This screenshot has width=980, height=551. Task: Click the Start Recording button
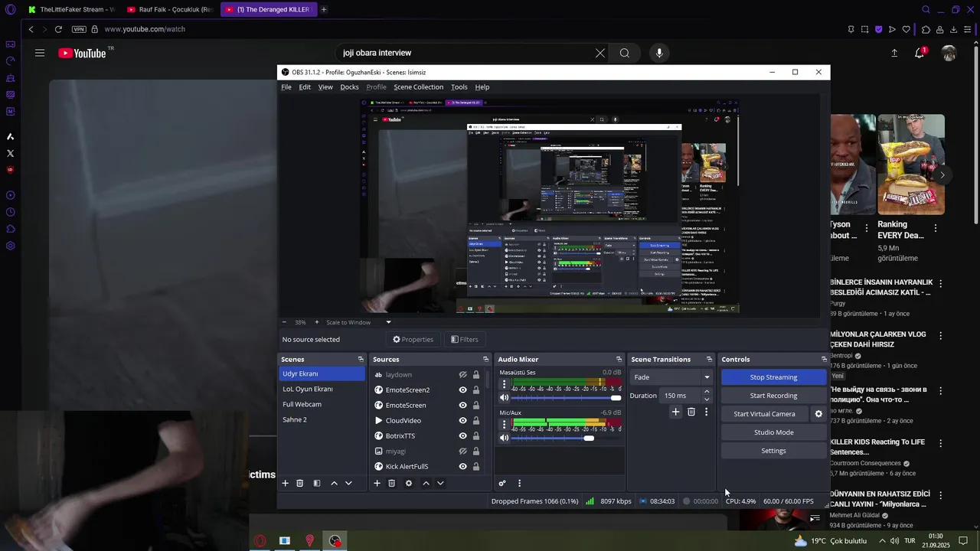coord(773,396)
